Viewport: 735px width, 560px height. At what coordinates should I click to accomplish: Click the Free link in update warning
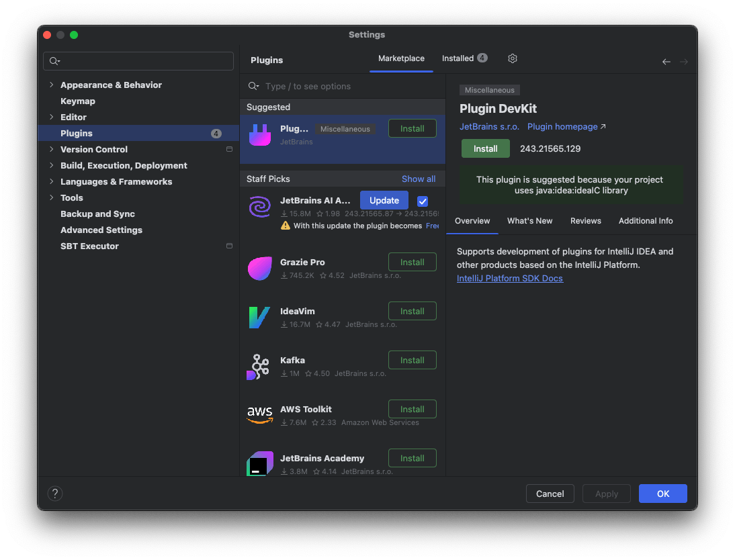[432, 226]
